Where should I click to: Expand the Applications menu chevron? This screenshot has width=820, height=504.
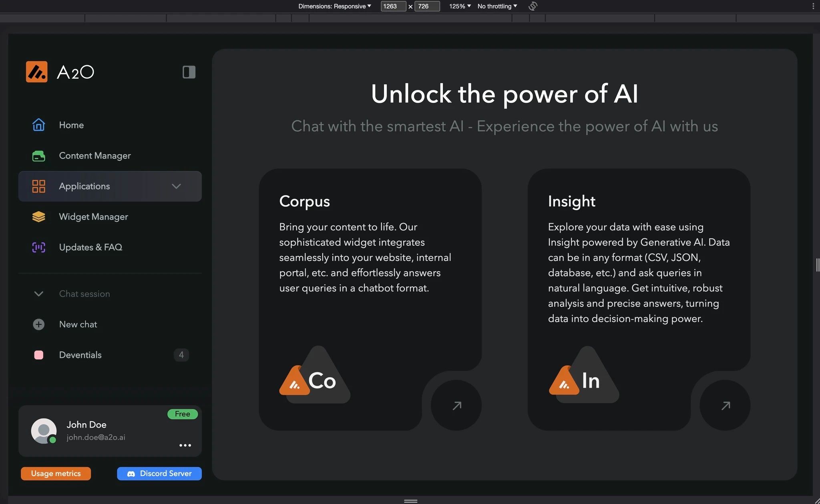point(176,186)
